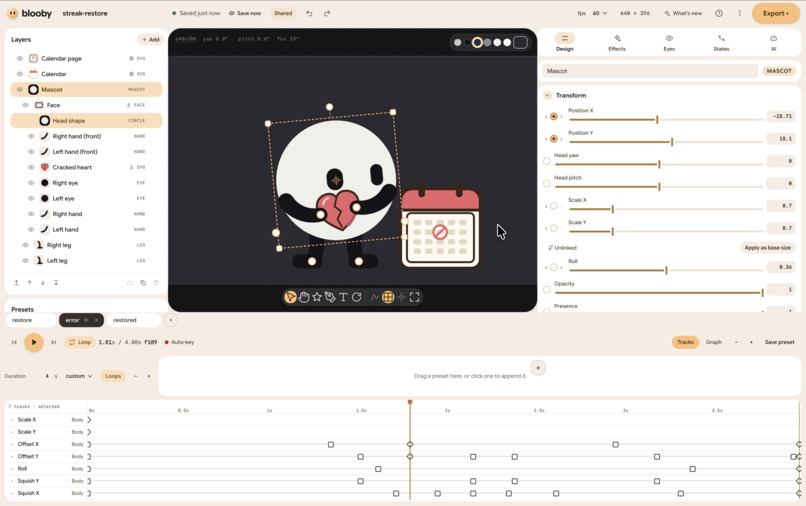Open the three-dot more menu in top bar
806x506 pixels.
coord(739,13)
